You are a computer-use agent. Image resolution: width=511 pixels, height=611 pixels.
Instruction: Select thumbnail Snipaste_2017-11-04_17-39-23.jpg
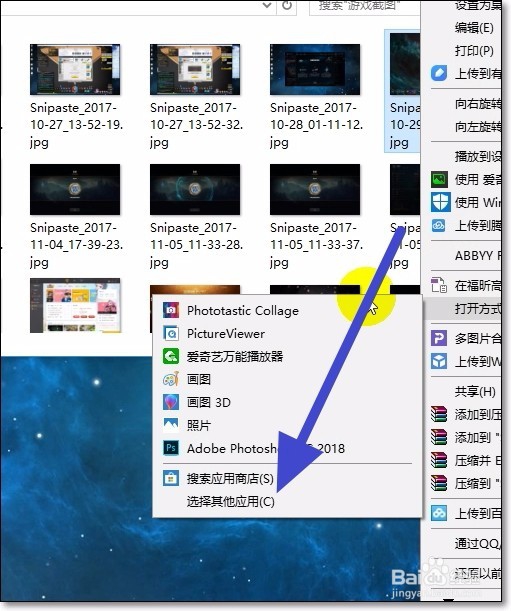click(x=75, y=189)
